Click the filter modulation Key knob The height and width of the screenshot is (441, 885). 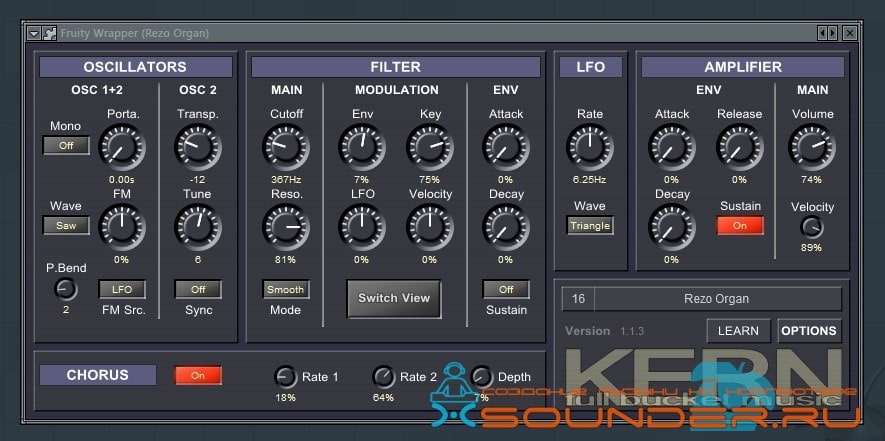[430, 147]
